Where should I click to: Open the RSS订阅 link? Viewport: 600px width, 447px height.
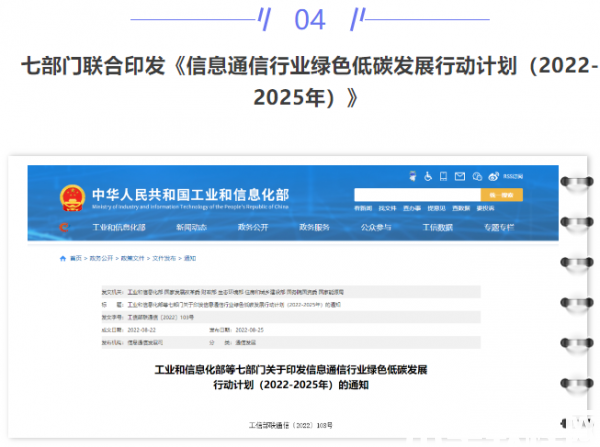point(513,176)
